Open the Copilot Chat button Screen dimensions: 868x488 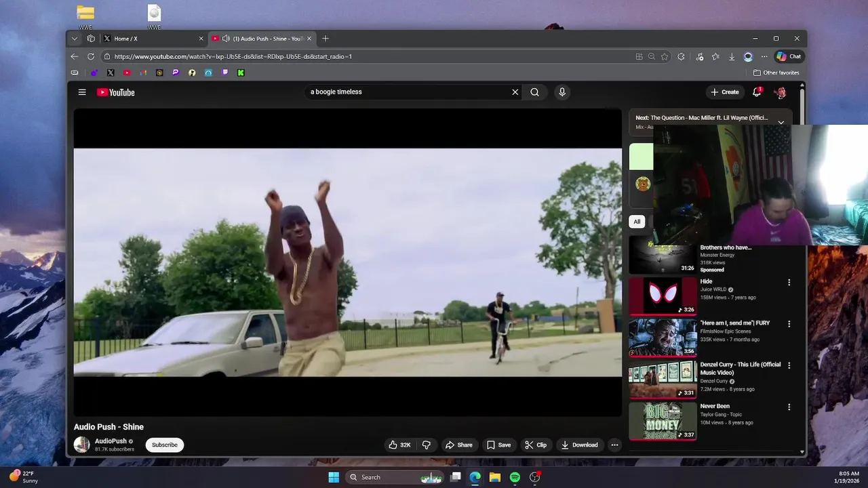(x=789, y=56)
